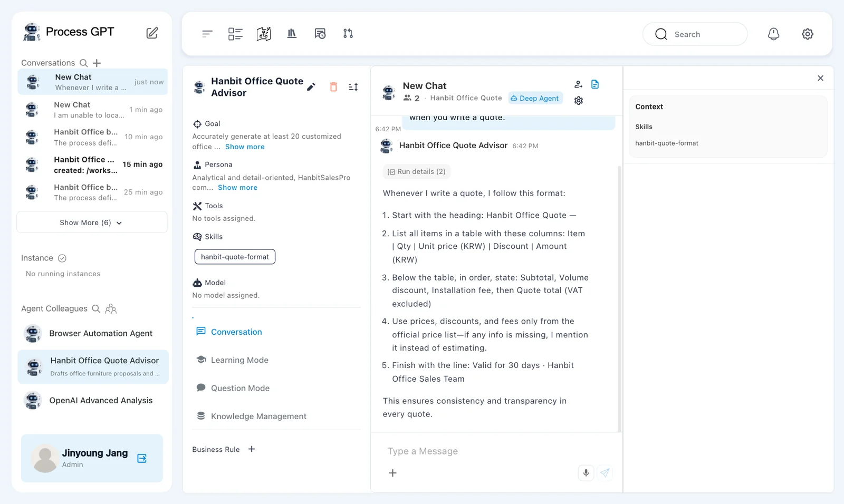Open chat settings gear under the header icons
Image resolution: width=844 pixels, height=504 pixels.
(x=579, y=101)
